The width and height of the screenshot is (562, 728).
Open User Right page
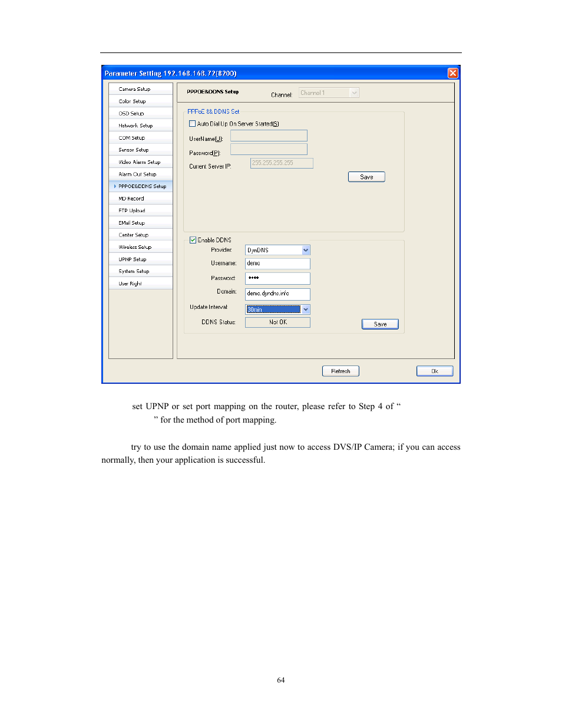pyautogui.click(x=141, y=284)
